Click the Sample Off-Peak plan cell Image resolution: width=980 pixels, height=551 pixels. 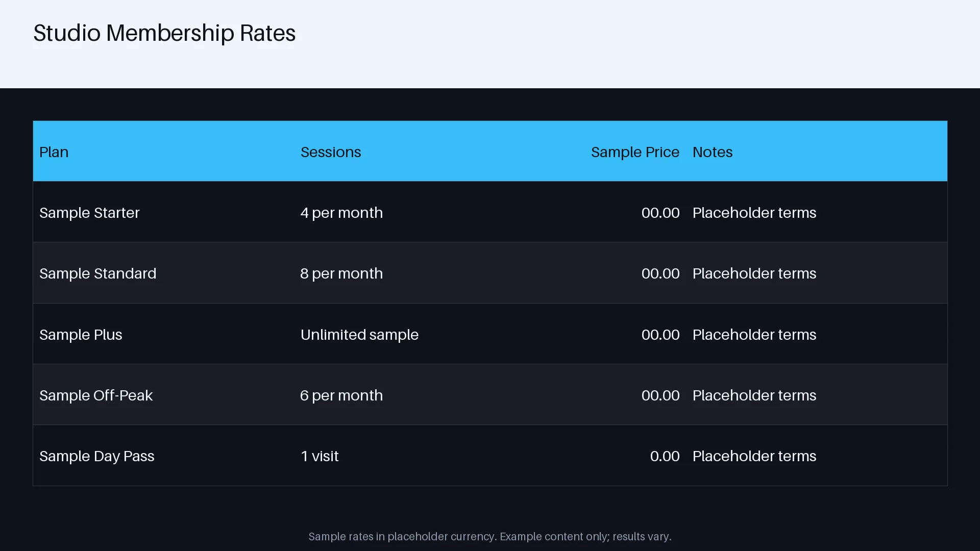(x=96, y=395)
